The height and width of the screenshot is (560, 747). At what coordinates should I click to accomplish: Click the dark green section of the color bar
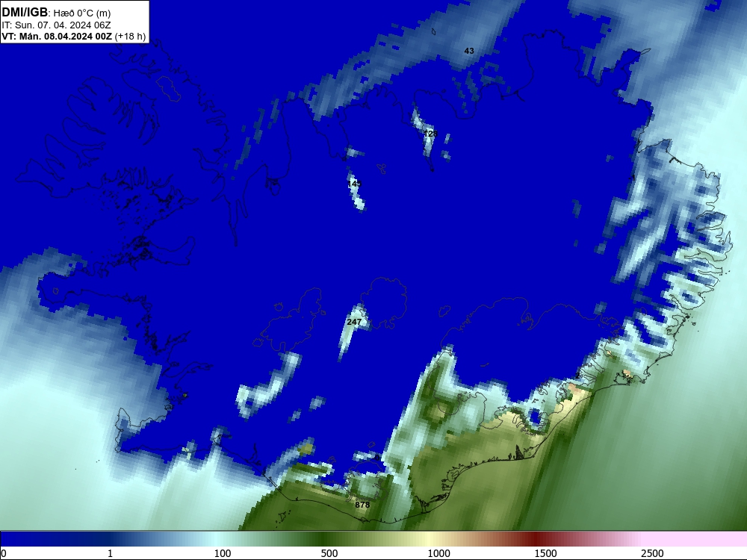(324, 539)
